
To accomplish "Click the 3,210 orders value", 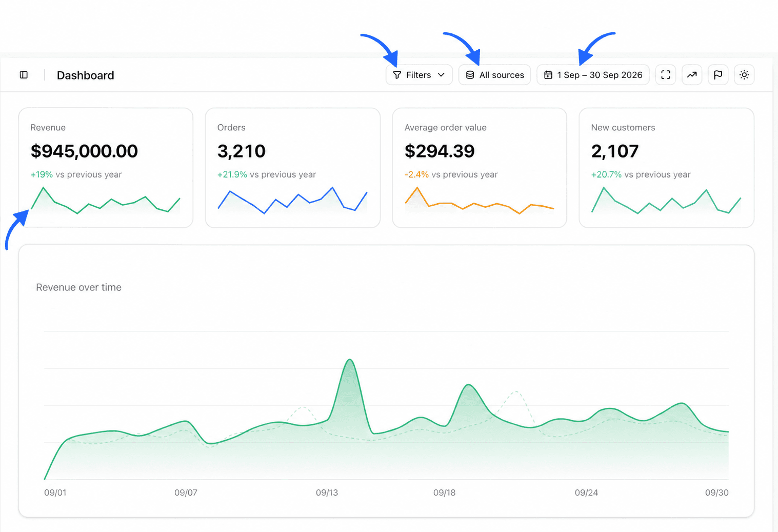I will point(242,151).
